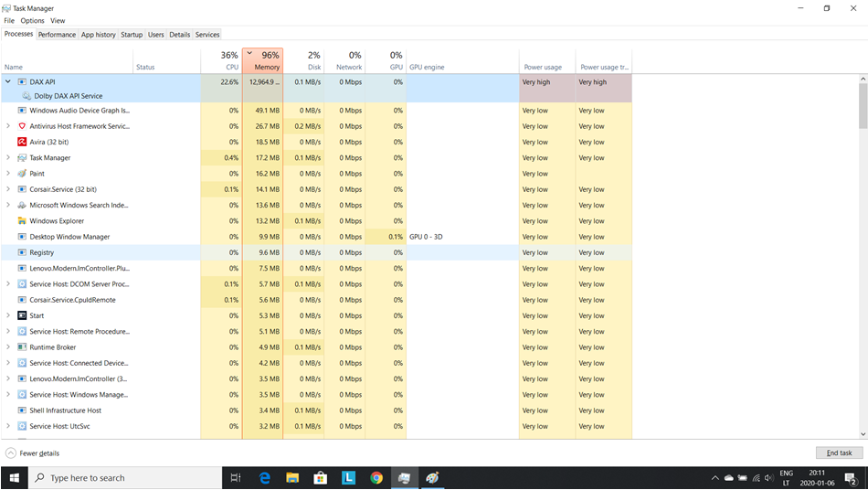Screen dimensions: 868x490
Task: Expand the Corsair.Service (32 bit) group
Action: [x=8, y=189]
